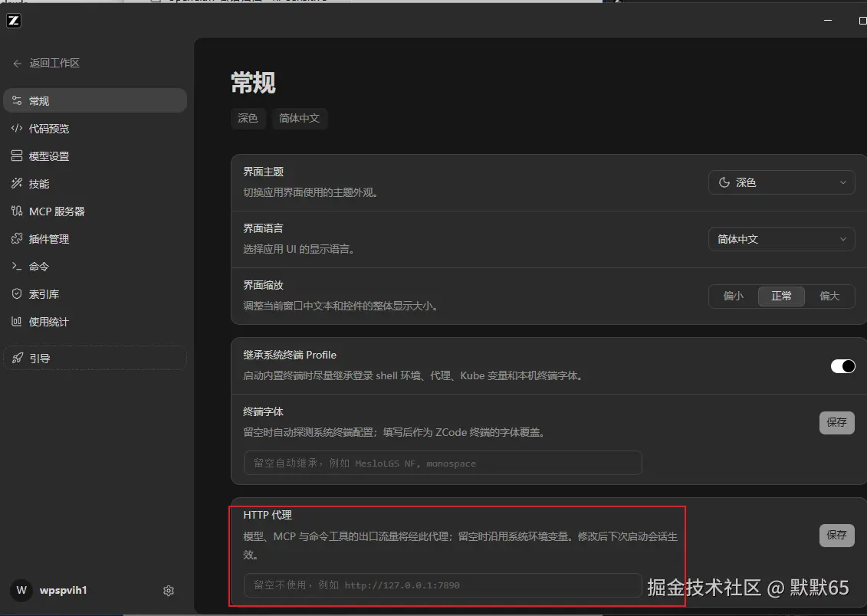Open 常规 settings section
Screen dimensions: 867x616
(x=95, y=100)
